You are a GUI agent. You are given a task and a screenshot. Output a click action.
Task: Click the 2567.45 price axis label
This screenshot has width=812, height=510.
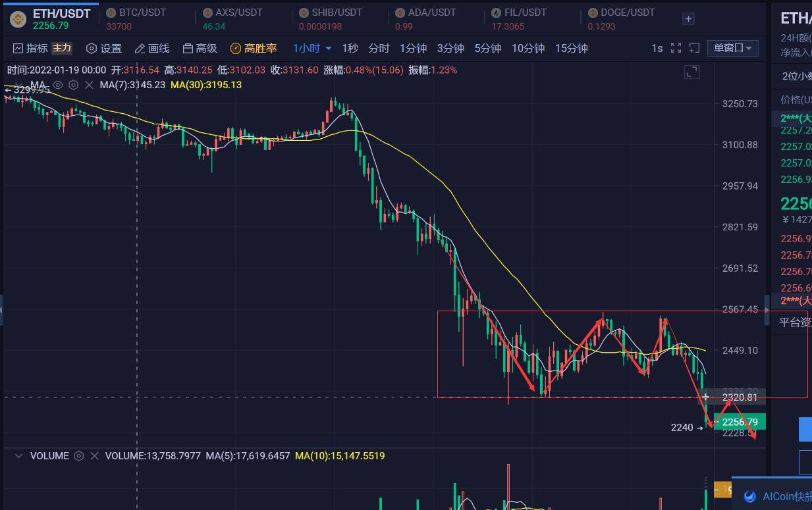[740, 309]
